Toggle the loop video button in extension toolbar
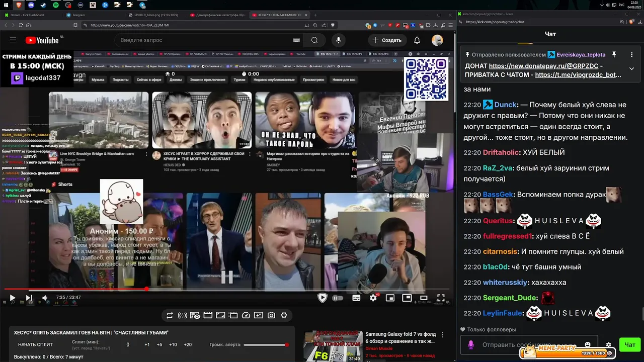Viewport: 644px width, 362px height. click(170, 315)
